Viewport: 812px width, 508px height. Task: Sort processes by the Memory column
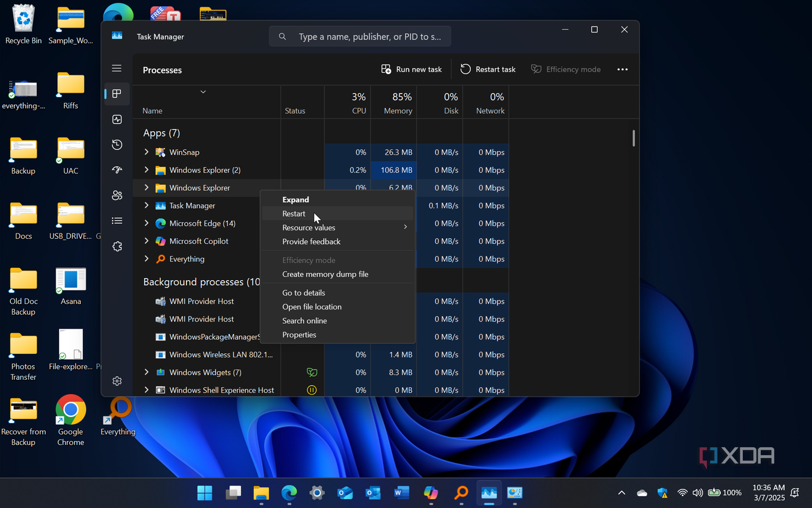[x=393, y=102]
